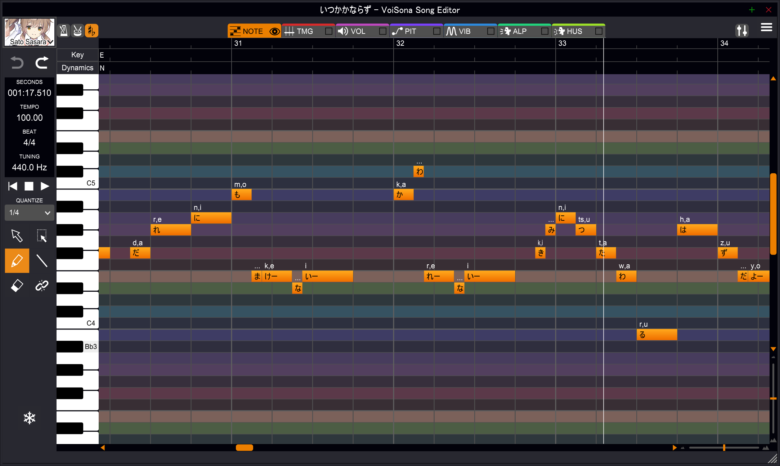Click the snowflake freeze icon
This screenshot has width=780, height=466.
click(29, 417)
